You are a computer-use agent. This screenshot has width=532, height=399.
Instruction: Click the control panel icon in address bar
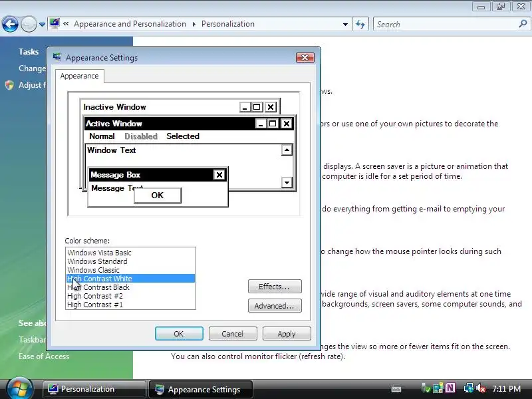tap(55, 24)
